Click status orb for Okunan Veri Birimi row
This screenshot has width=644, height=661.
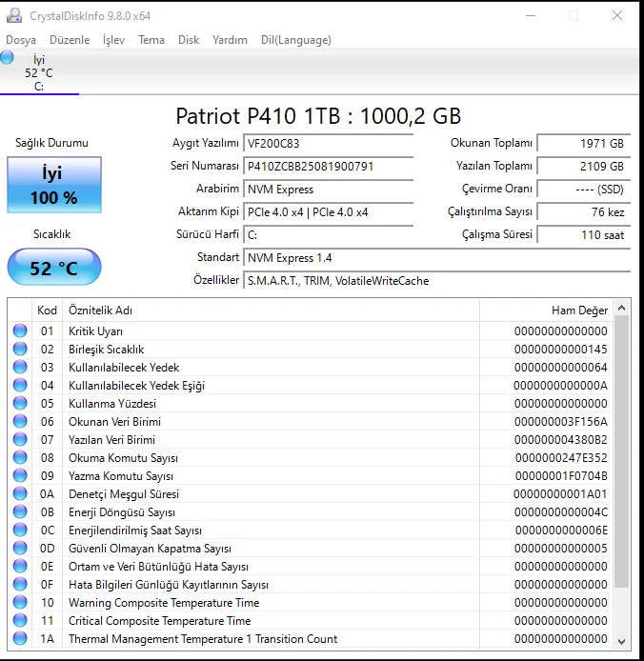pos(20,422)
